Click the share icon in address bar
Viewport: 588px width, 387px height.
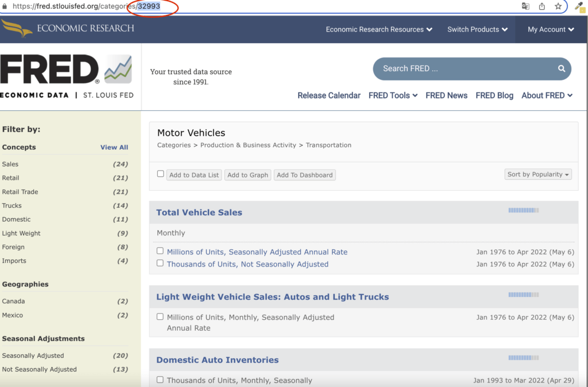(542, 6)
